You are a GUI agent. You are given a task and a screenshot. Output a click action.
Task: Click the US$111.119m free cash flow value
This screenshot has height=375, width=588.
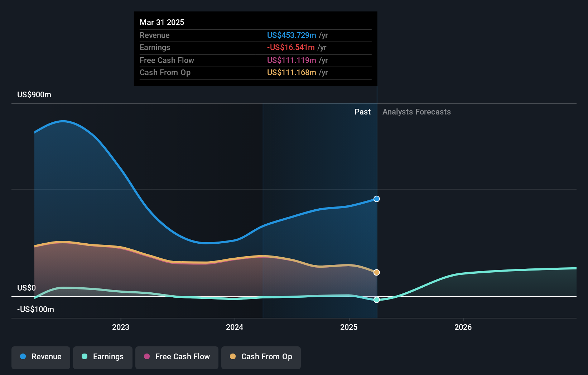pos(291,60)
